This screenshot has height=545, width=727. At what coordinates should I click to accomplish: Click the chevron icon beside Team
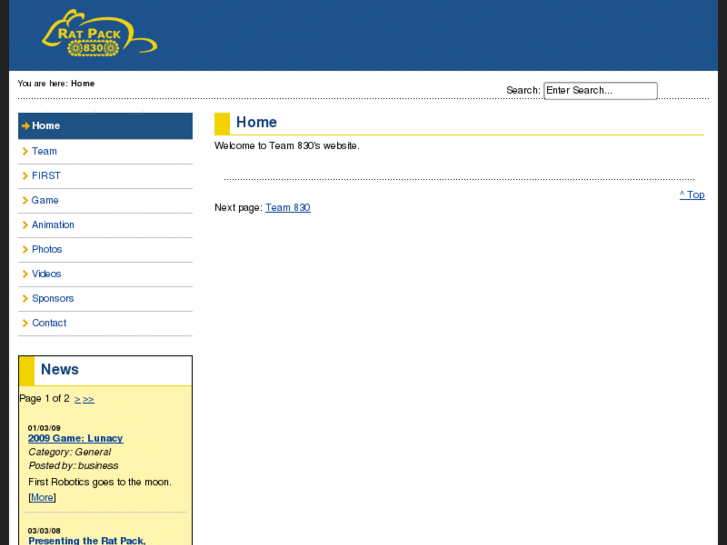click(x=26, y=151)
